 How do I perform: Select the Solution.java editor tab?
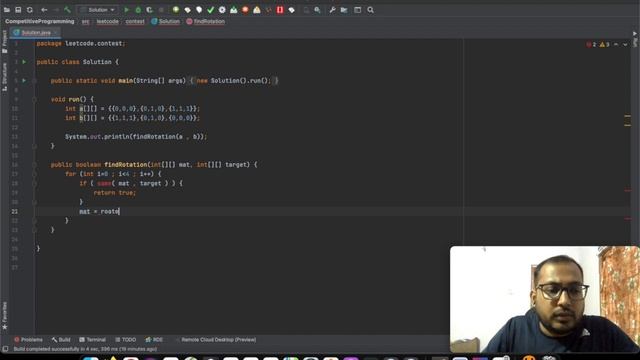(x=35, y=33)
